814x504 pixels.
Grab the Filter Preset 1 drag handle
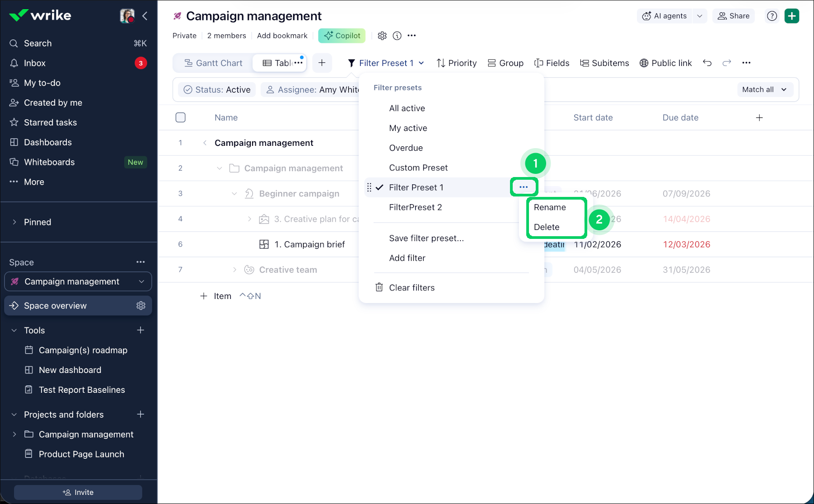369,187
